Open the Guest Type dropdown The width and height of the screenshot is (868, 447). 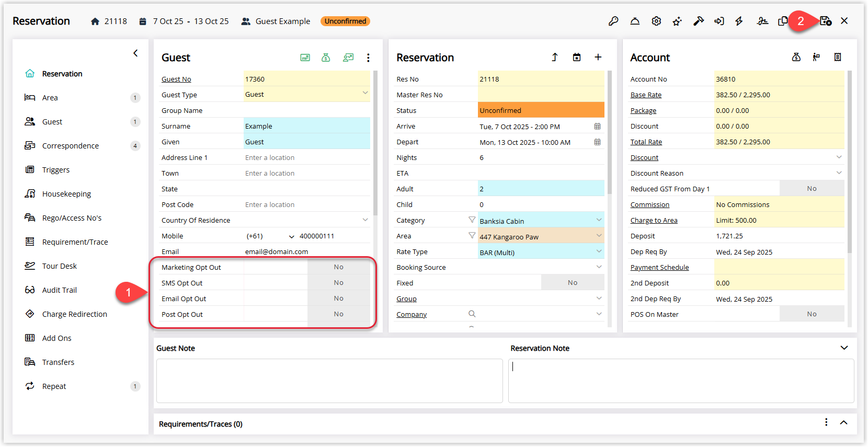[x=365, y=93]
